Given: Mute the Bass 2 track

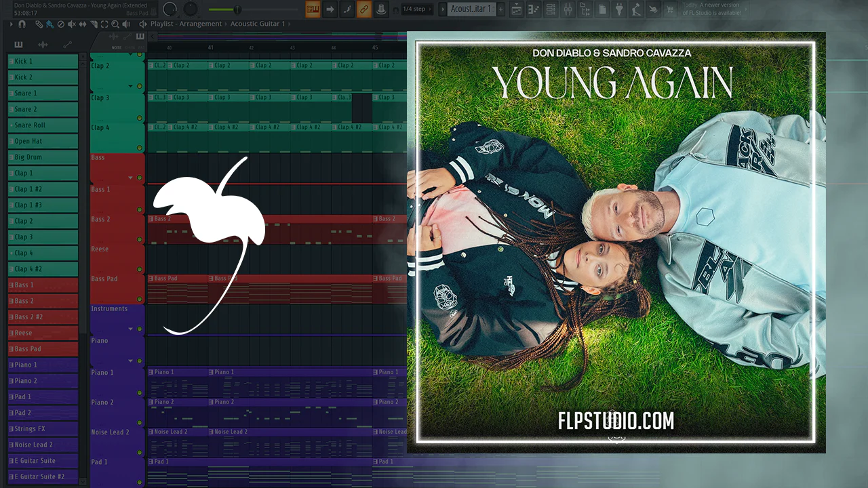Looking at the screenshot, I should point(140,239).
